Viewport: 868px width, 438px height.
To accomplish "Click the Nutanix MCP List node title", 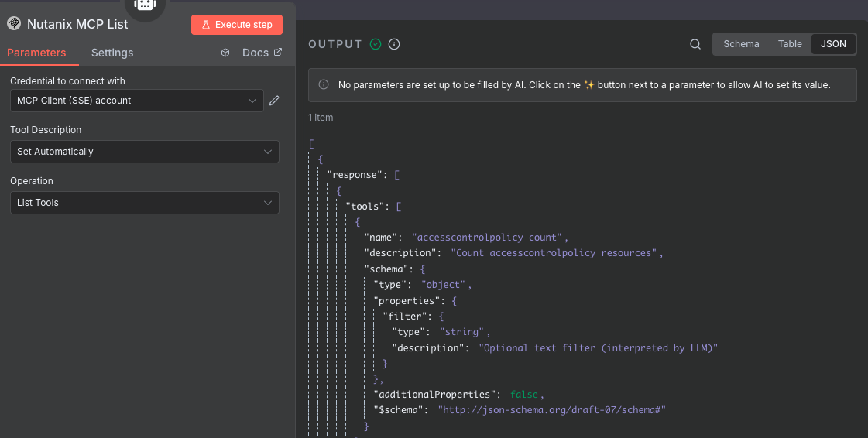I will click(77, 24).
